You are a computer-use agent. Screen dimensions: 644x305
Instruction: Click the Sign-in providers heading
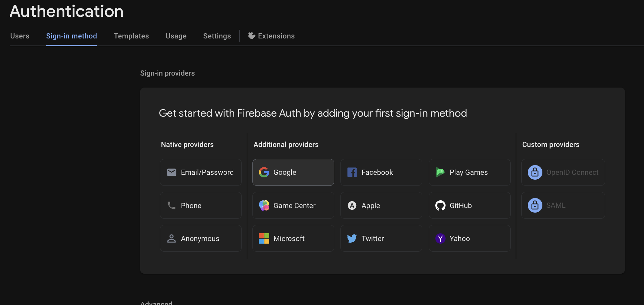(x=168, y=73)
